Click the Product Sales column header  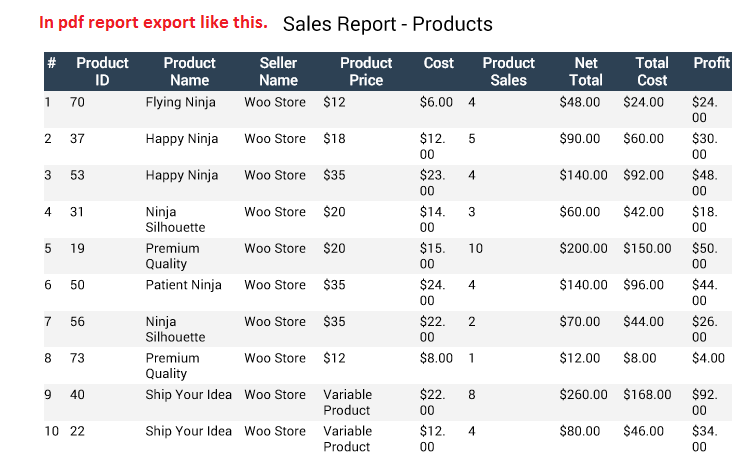click(509, 71)
